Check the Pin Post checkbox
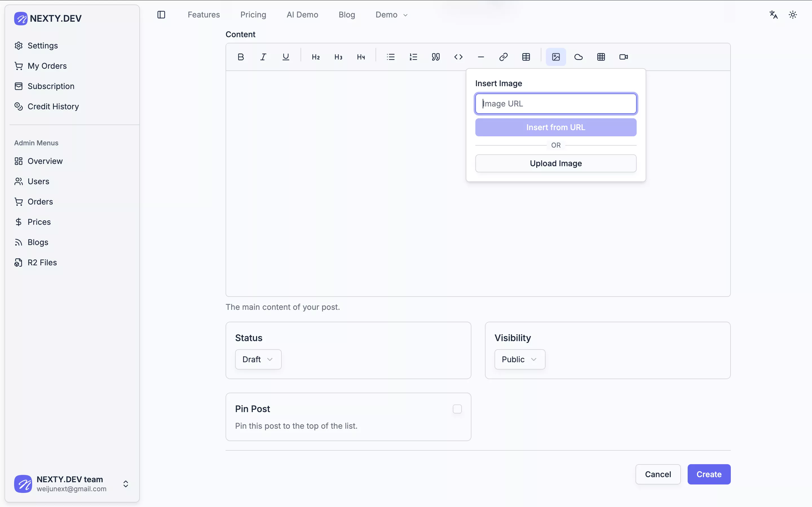Viewport: 812px width, 507px height. click(x=457, y=409)
